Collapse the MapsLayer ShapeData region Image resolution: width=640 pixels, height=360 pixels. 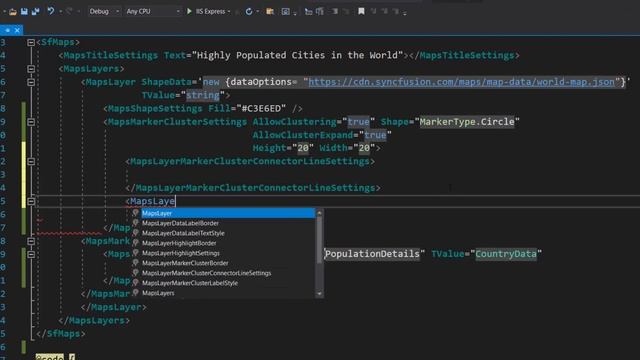31,82
